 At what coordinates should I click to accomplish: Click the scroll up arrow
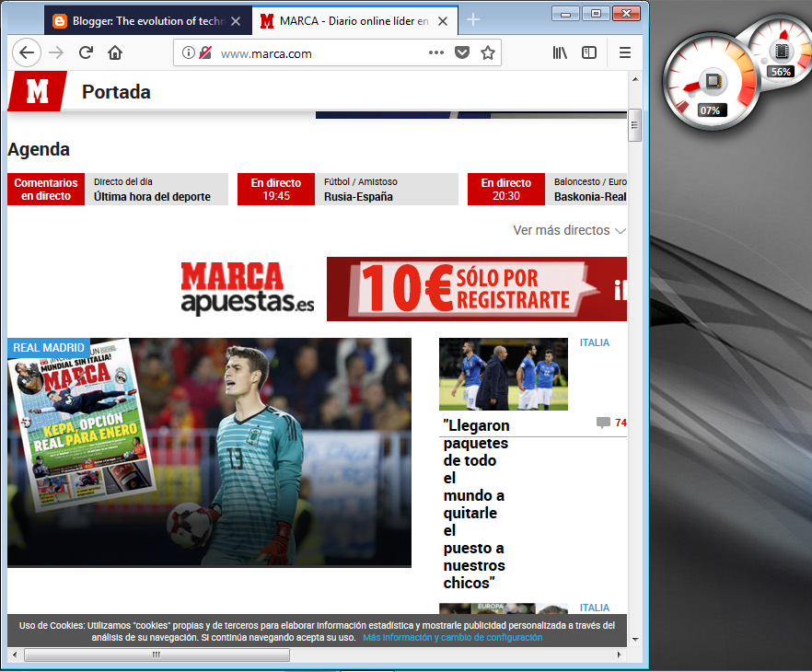[x=635, y=79]
